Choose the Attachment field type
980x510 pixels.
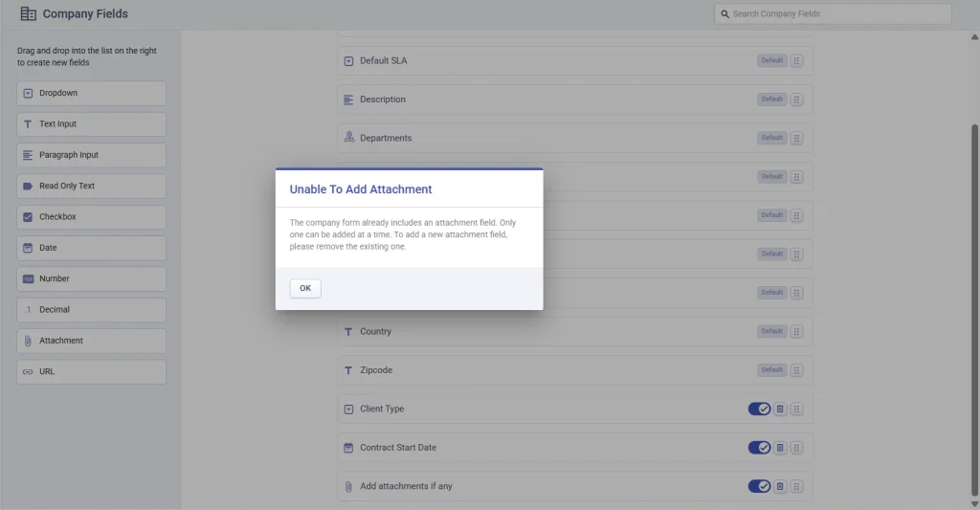point(91,341)
